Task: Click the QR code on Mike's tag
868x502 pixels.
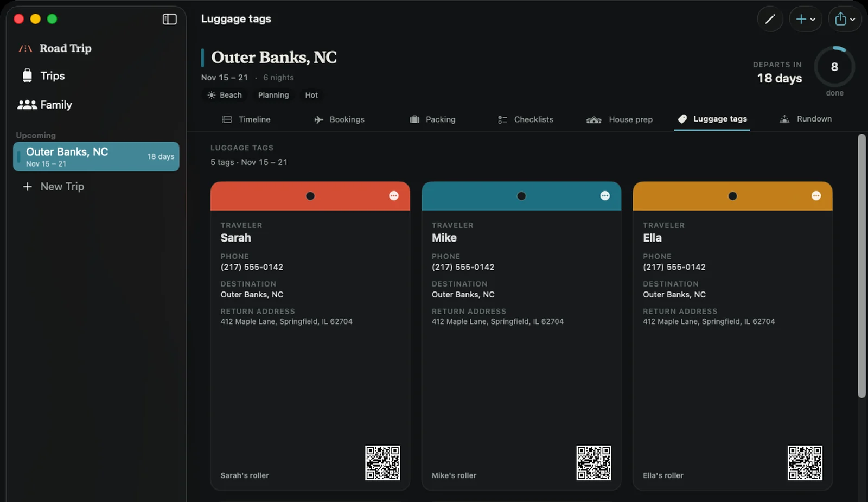Action: click(593, 463)
